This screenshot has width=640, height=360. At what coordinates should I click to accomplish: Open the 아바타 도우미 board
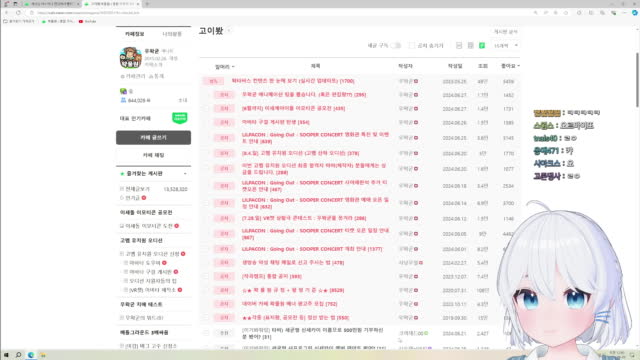tap(145, 263)
